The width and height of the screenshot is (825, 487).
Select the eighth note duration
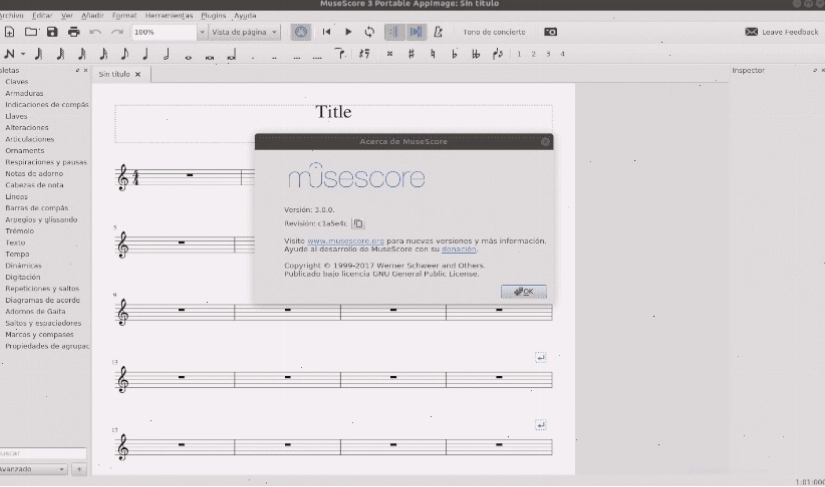(125, 54)
